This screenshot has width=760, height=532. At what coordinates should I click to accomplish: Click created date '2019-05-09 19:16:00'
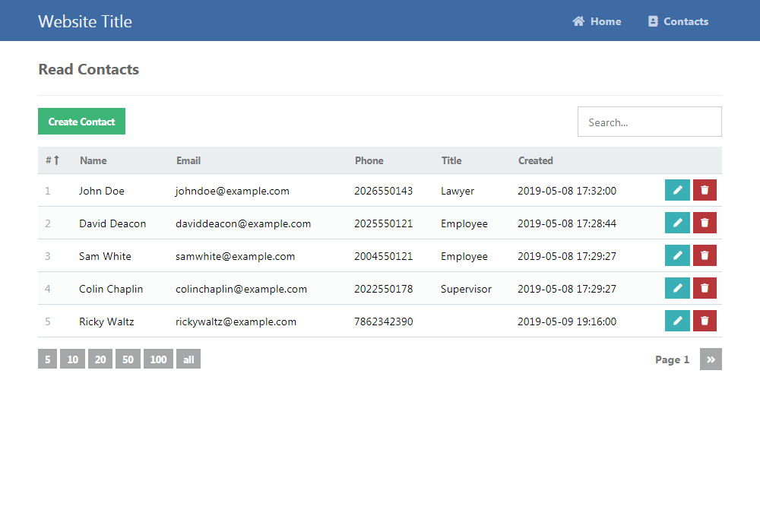click(x=567, y=321)
